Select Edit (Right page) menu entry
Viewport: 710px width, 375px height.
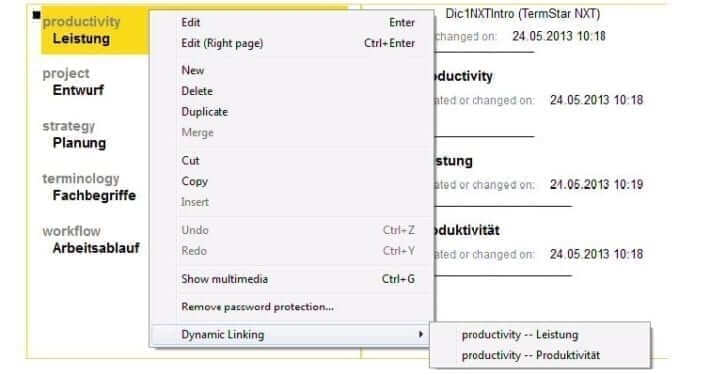[x=298, y=43]
